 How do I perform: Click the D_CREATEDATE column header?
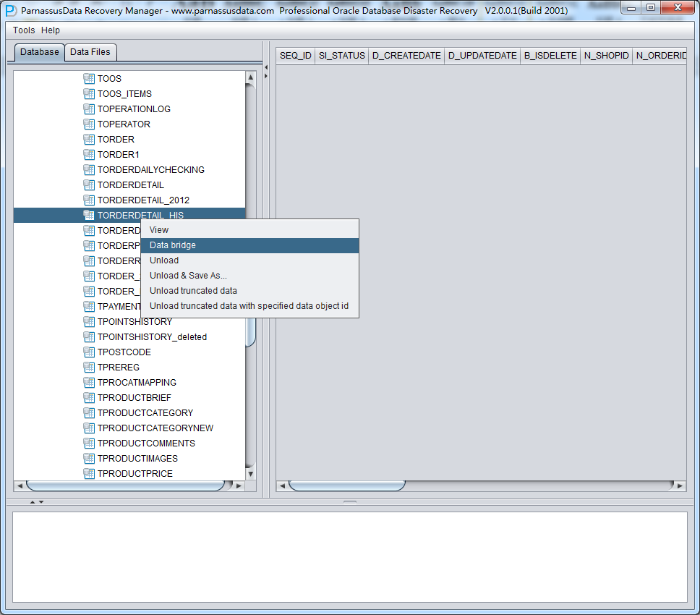point(406,56)
